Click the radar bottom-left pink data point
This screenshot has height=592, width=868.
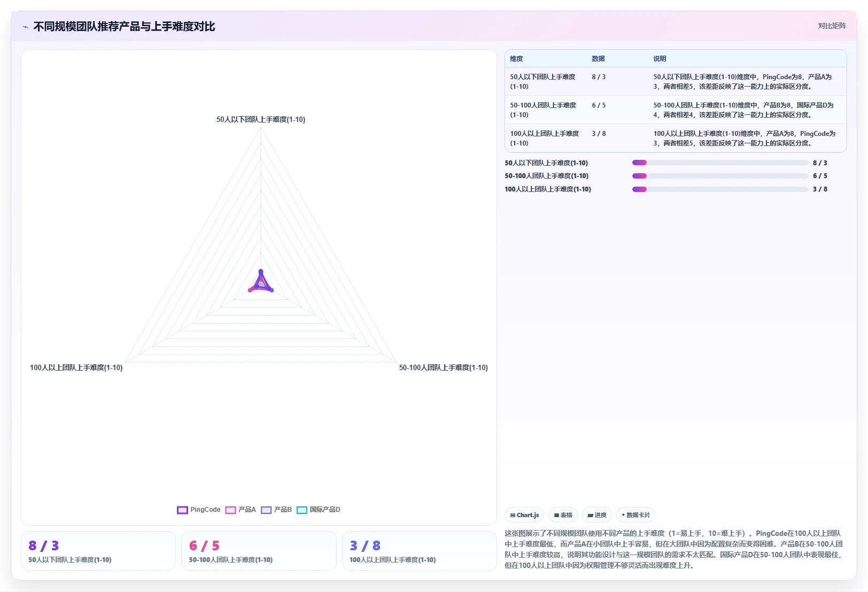(x=250, y=290)
